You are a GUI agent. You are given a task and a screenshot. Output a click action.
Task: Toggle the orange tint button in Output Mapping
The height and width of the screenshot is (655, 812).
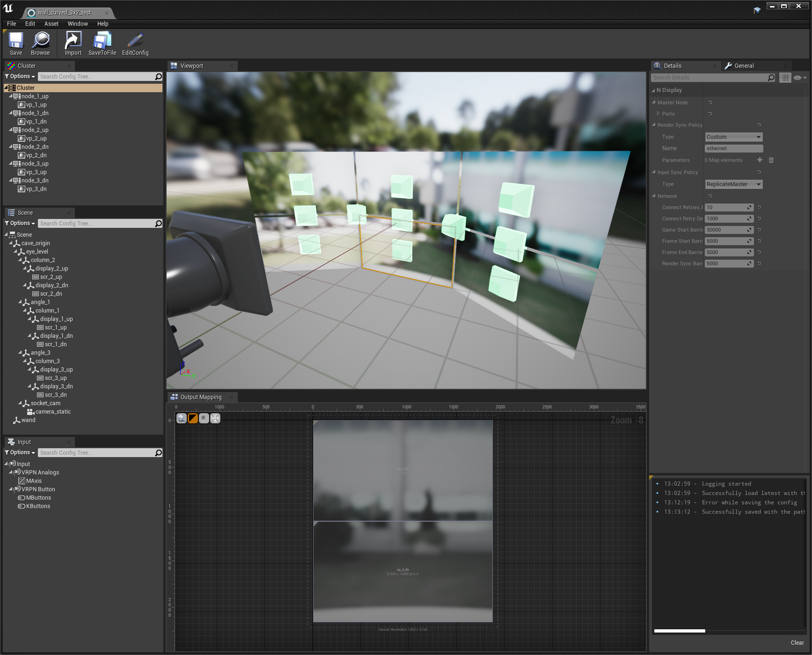click(x=193, y=418)
